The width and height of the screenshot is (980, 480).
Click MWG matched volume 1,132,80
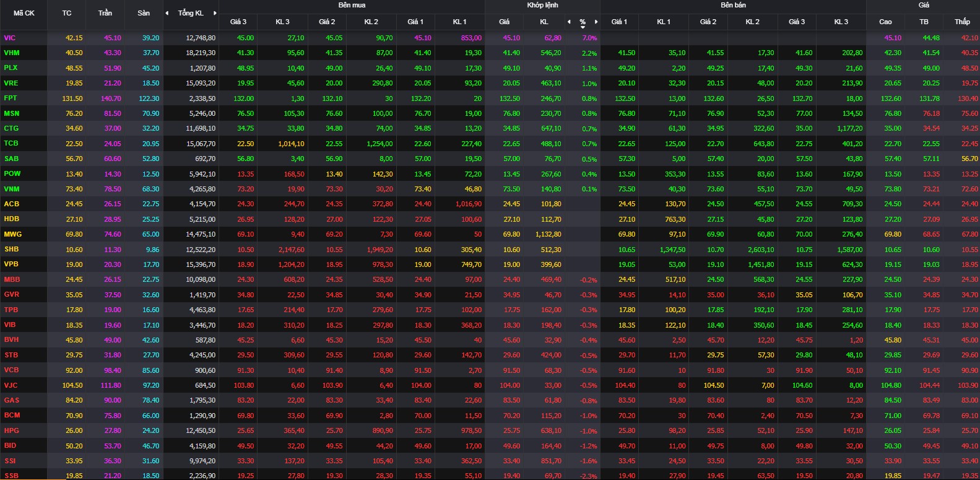coord(548,234)
